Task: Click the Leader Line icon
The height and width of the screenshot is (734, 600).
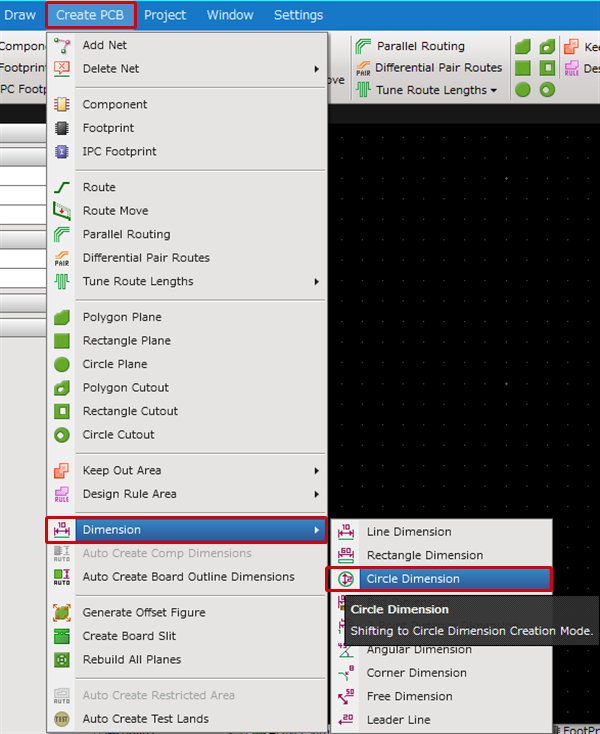Action: coord(346,719)
